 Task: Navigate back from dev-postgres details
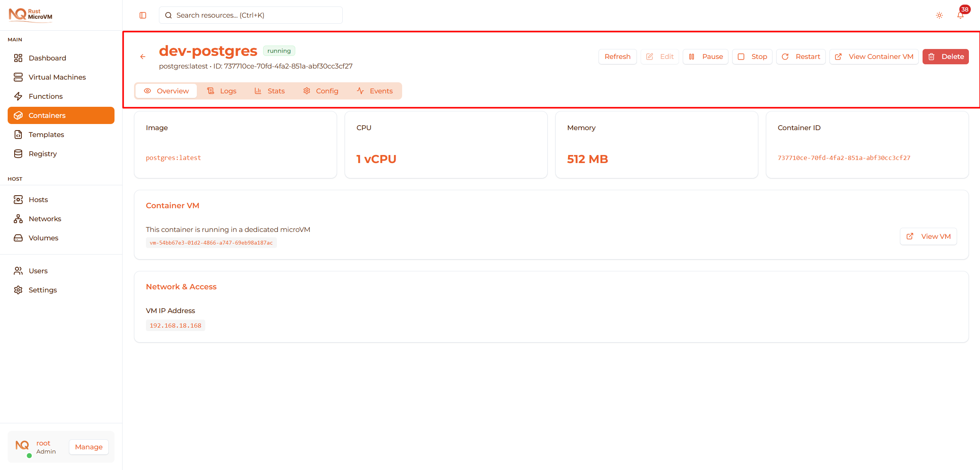[143, 56]
